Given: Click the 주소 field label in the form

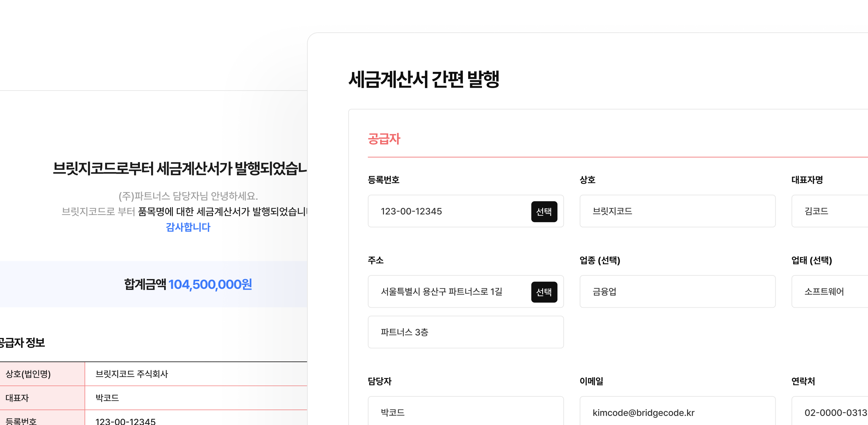Looking at the screenshot, I should pyautogui.click(x=376, y=260).
